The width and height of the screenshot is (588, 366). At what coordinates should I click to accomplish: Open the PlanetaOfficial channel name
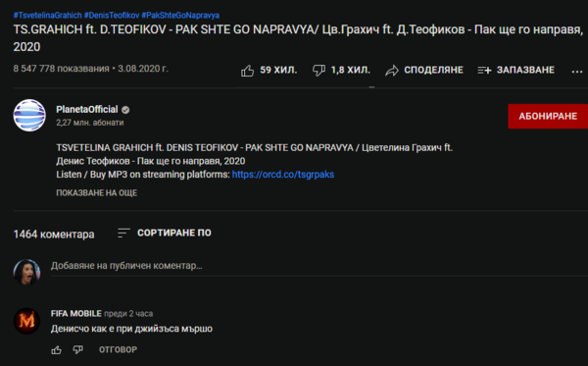(x=87, y=110)
